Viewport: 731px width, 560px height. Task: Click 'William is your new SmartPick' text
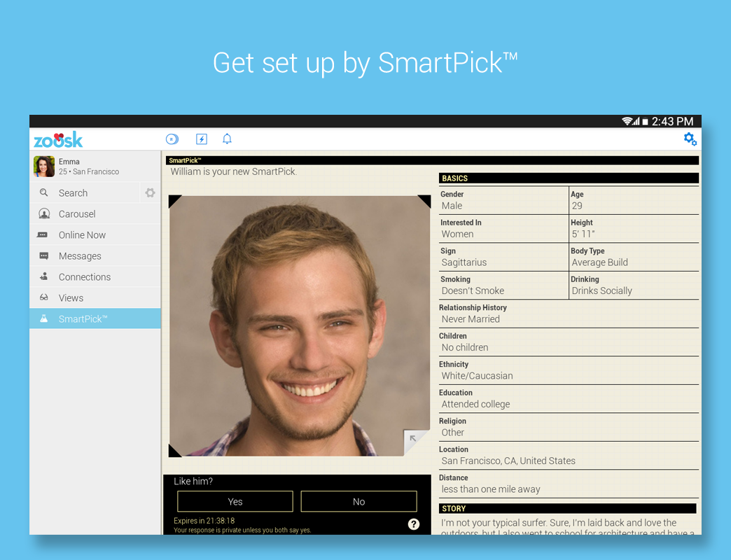pos(234,171)
